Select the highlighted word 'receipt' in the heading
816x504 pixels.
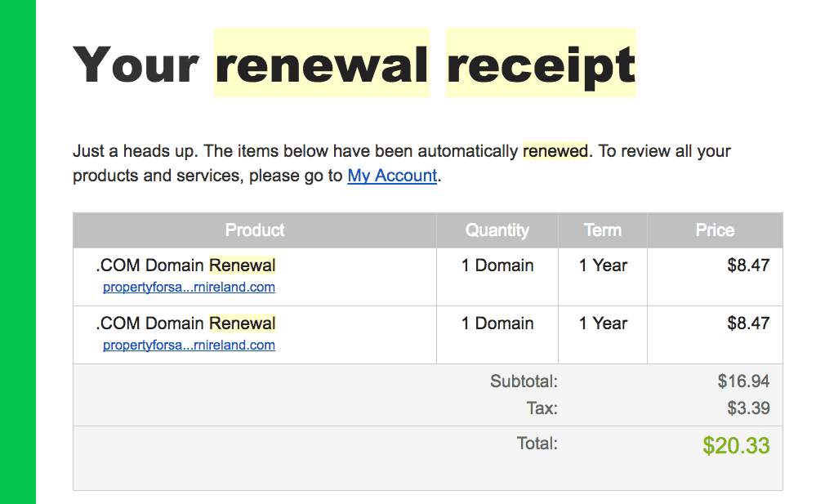coord(541,64)
